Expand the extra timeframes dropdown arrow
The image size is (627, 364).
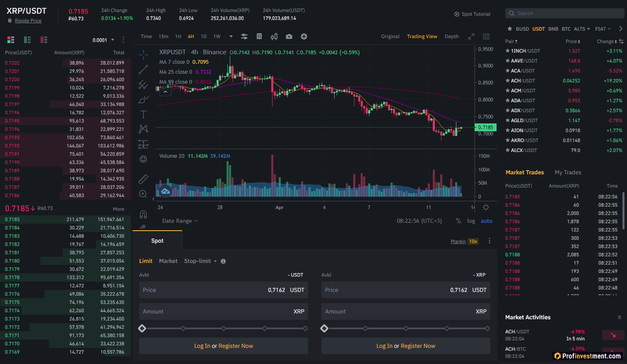point(231,36)
